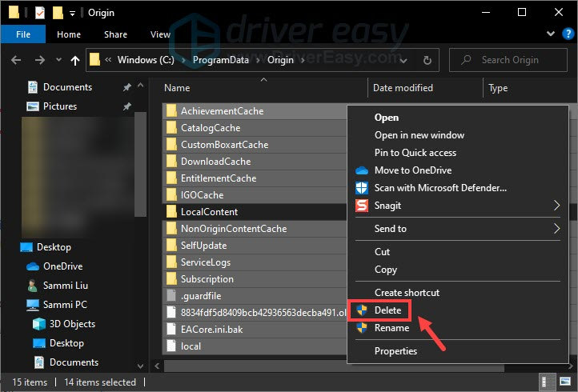
Task: Open pinned Documents in Quick access
Action: click(67, 87)
